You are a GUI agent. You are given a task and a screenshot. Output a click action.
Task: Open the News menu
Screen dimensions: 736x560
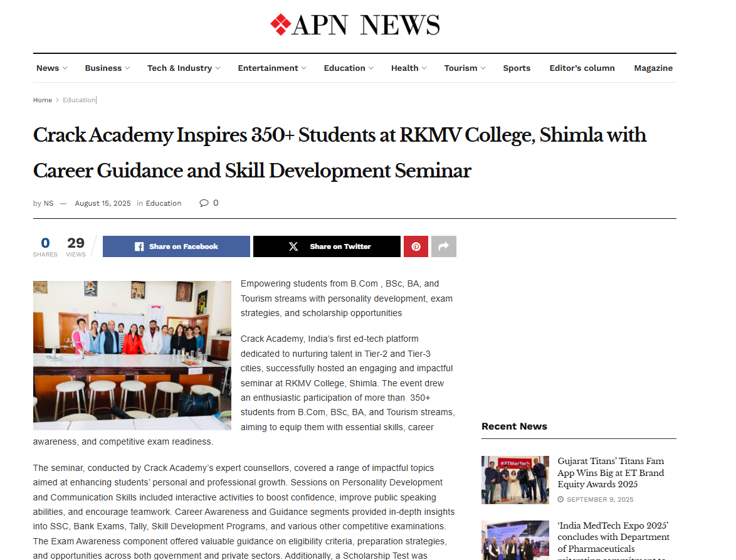tap(48, 68)
